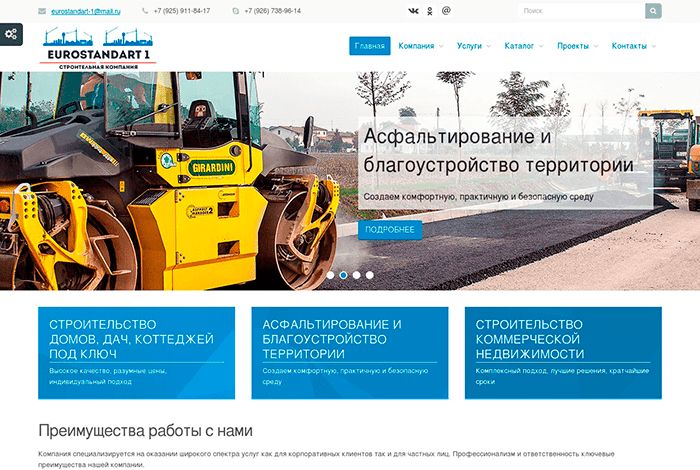
Task: Click in the Поиск search field
Action: coord(581,11)
